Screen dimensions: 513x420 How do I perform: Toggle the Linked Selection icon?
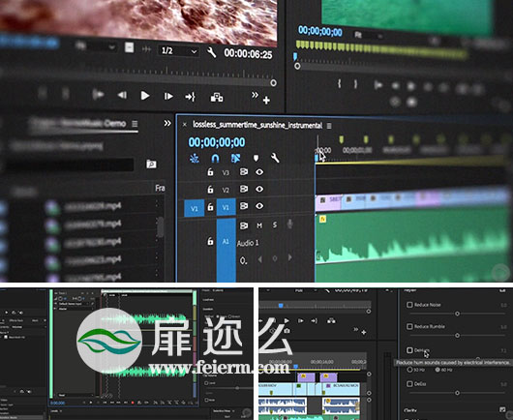click(x=235, y=159)
